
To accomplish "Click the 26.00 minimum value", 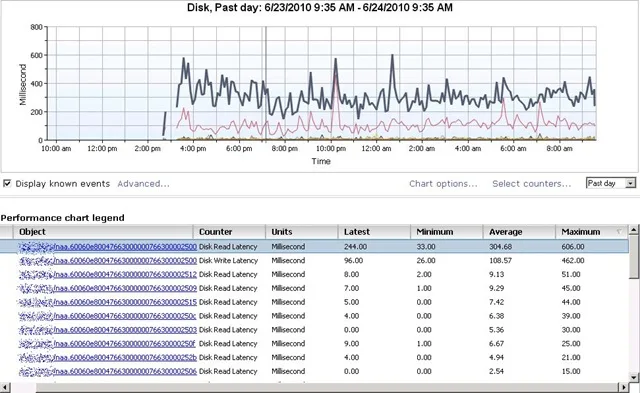I will pyautogui.click(x=426, y=260).
